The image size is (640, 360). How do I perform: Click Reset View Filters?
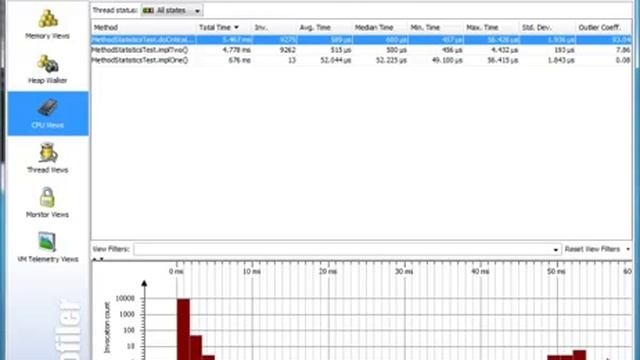tap(592, 249)
